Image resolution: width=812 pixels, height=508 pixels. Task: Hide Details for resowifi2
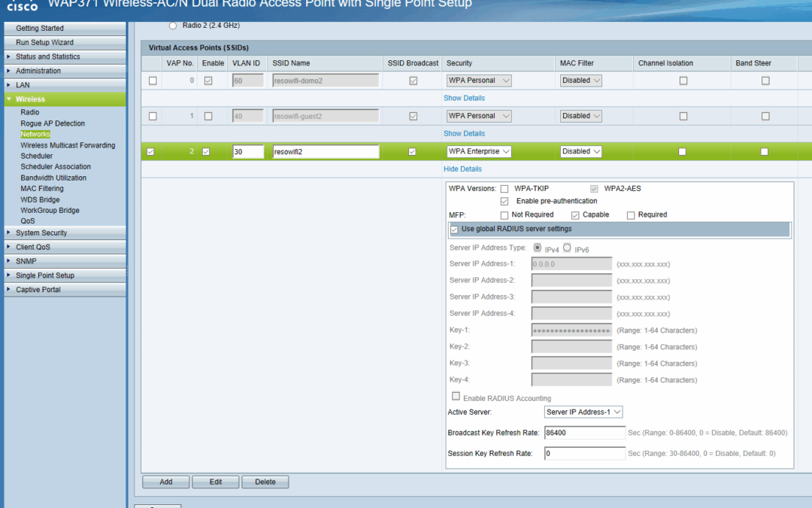tap(462, 169)
